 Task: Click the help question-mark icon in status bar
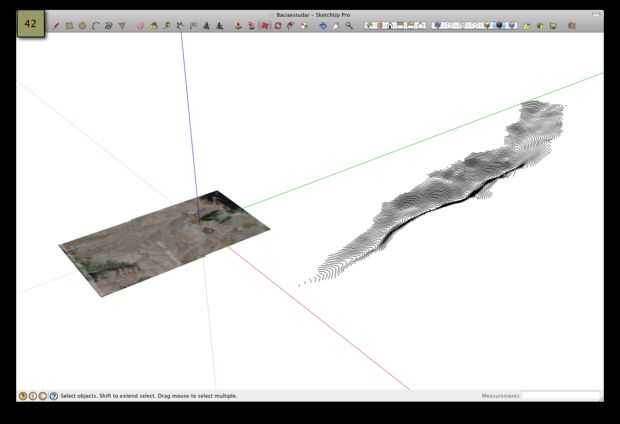[53, 396]
